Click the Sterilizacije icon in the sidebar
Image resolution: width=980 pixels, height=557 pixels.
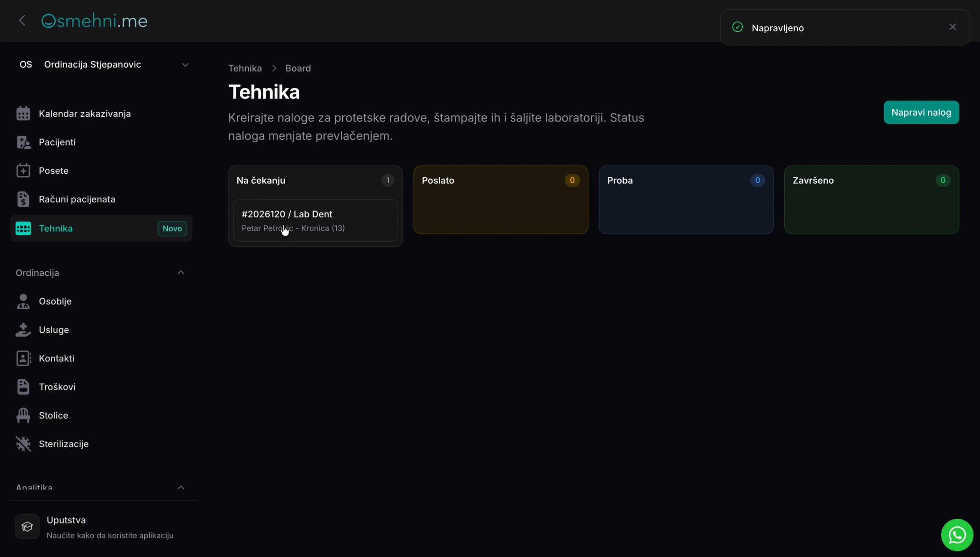coord(23,444)
